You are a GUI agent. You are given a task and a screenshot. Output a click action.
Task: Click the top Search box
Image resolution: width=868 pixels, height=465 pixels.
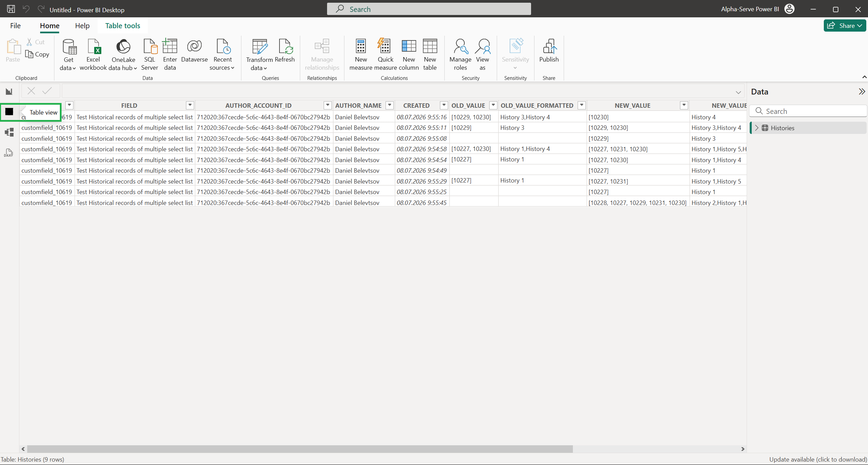point(429,9)
